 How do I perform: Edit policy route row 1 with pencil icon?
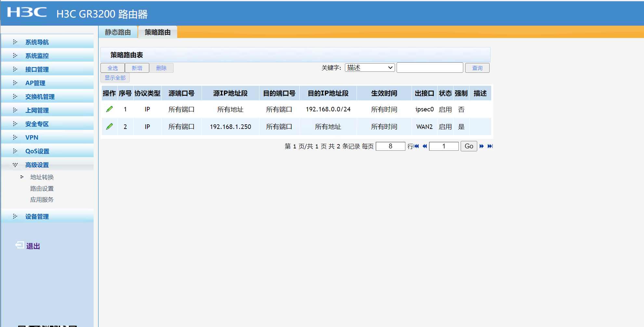pos(110,109)
